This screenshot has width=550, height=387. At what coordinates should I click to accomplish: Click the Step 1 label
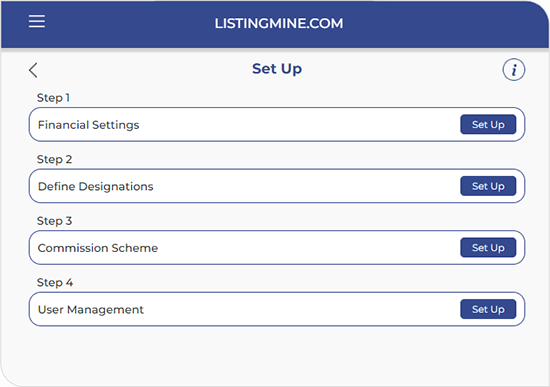[53, 98]
